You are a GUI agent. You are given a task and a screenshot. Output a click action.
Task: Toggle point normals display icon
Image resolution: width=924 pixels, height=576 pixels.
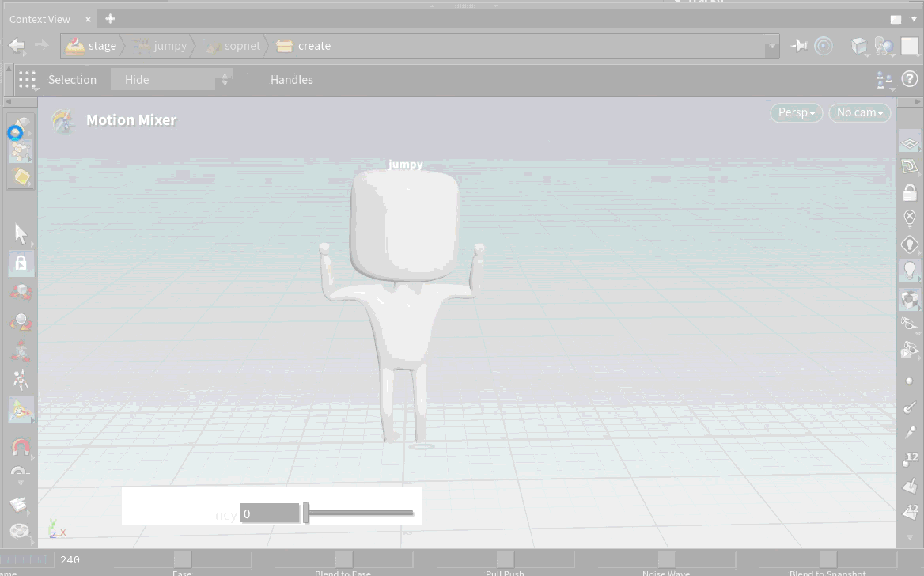point(910,407)
